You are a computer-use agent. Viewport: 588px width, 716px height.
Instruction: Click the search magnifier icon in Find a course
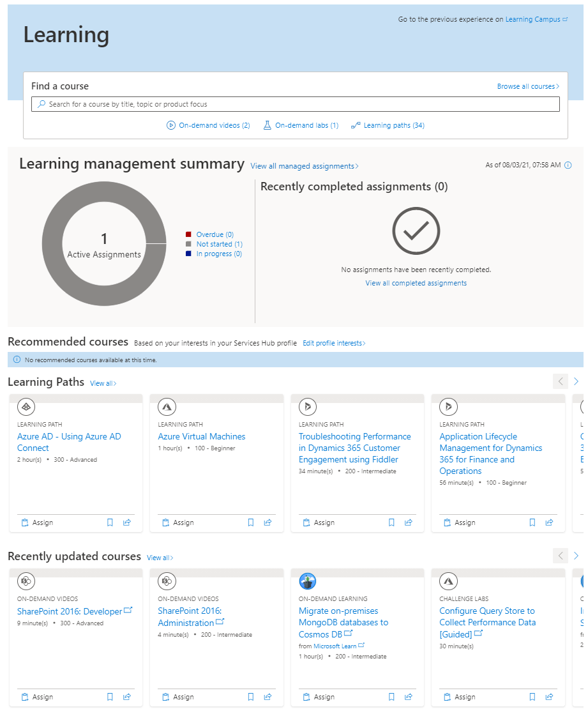click(x=41, y=104)
